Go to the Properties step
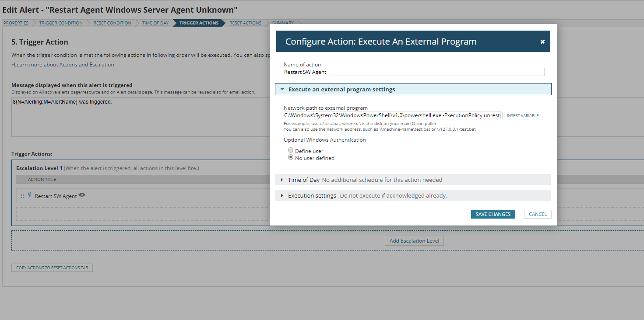This screenshot has width=644, height=320. (16, 23)
